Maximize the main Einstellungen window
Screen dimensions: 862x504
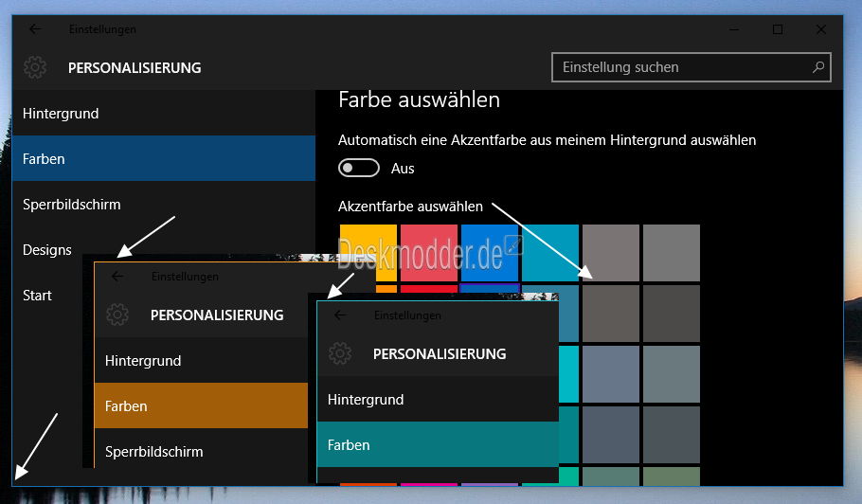778,29
